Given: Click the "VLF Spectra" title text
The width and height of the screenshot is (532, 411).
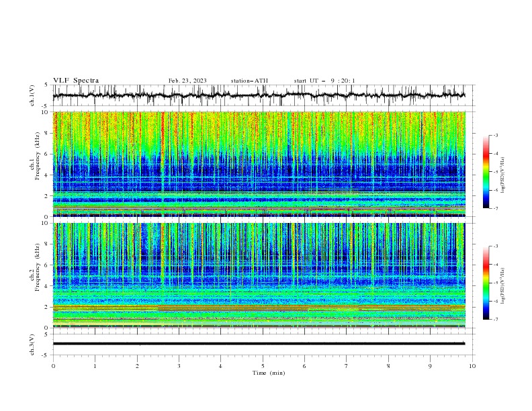Looking at the screenshot, I should click(x=76, y=81).
